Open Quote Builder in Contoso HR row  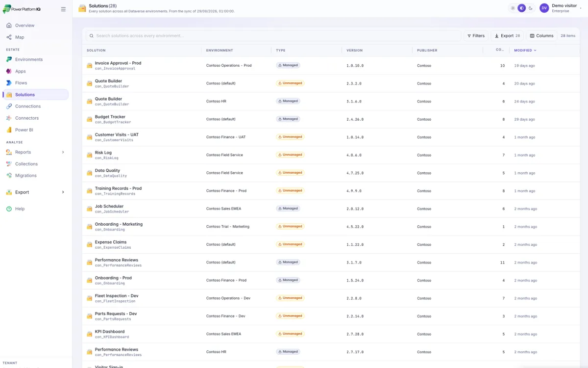pos(108,99)
